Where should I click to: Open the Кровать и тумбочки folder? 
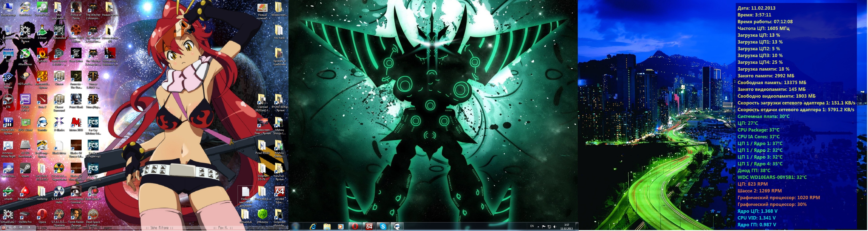[x=279, y=57]
